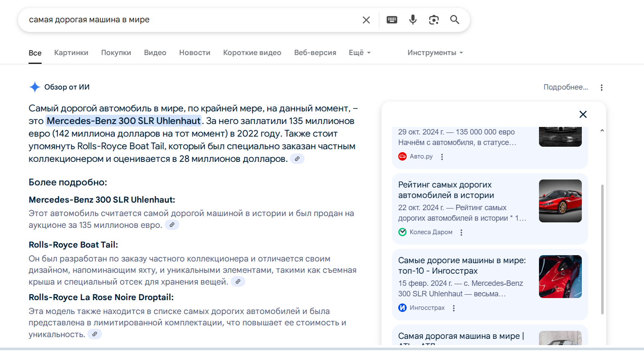644x351 pixels.
Task: Open the on-screen keyboard input tool
Action: pos(392,20)
